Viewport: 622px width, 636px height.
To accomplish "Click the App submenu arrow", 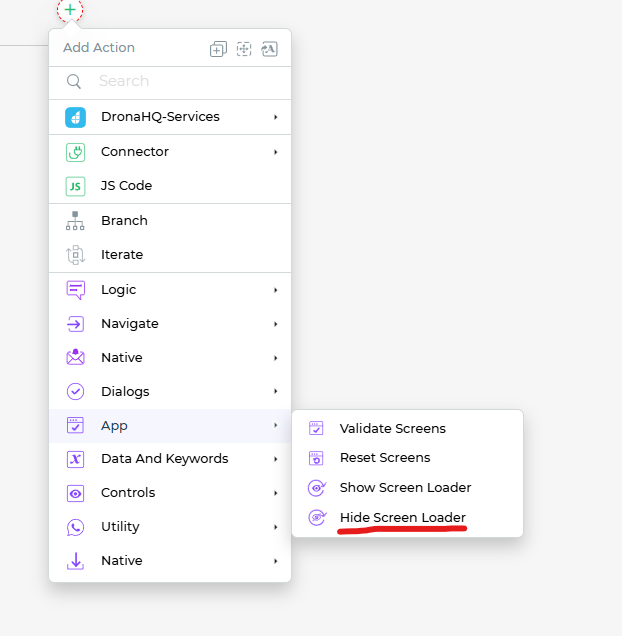I will [x=275, y=425].
